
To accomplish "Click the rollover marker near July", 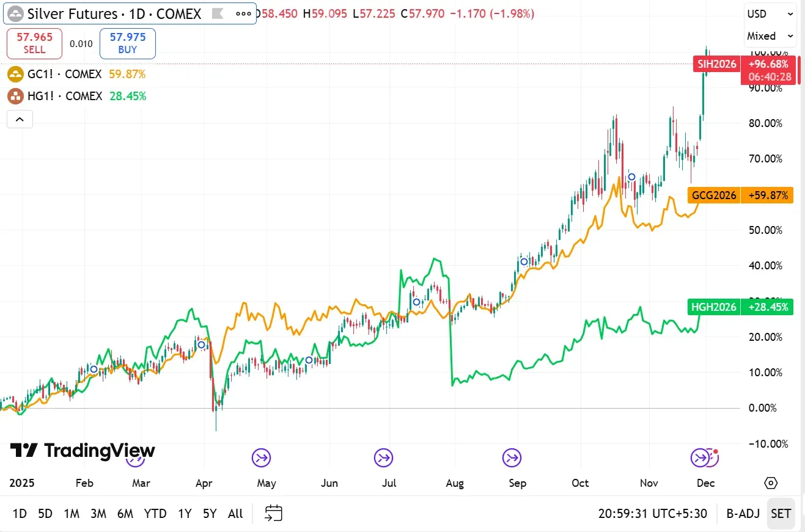I will point(384,457).
